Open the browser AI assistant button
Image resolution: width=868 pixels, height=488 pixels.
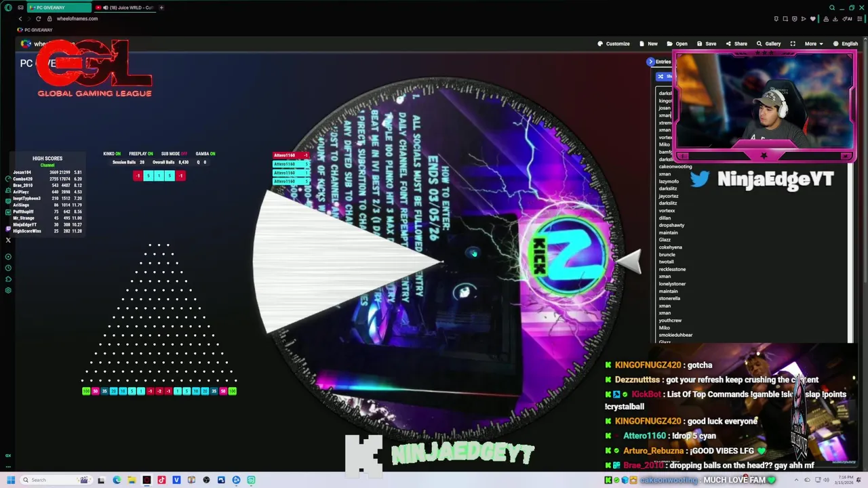point(847,18)
